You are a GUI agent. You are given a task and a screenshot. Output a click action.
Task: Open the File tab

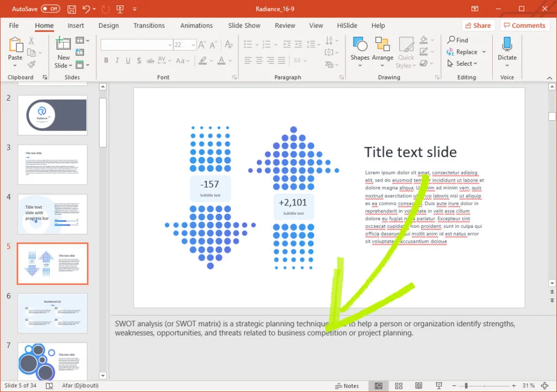(x=14, y=26)
